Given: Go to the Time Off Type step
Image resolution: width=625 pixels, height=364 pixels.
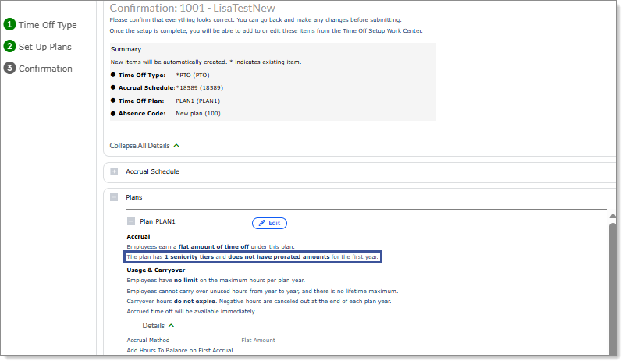Looking at the screenshot, I should tap(48, 25).
